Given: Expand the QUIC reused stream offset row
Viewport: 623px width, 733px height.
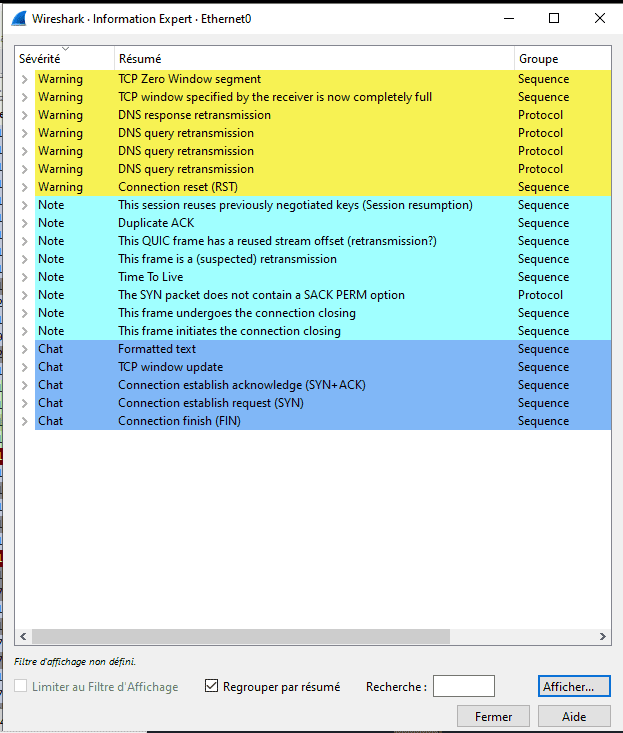Looking at the screenshot, I should point(25,241).
